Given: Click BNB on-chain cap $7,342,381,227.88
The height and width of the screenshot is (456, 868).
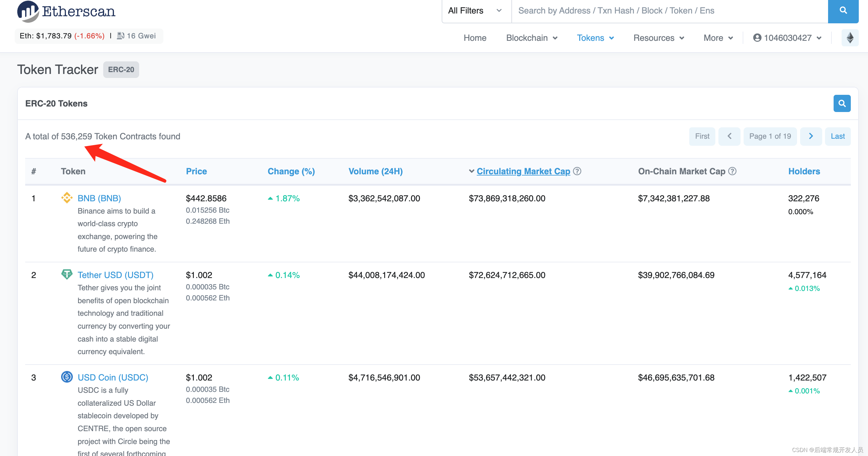Looking at the screenshot, I should pyautogui.click(x=674, y=198).
